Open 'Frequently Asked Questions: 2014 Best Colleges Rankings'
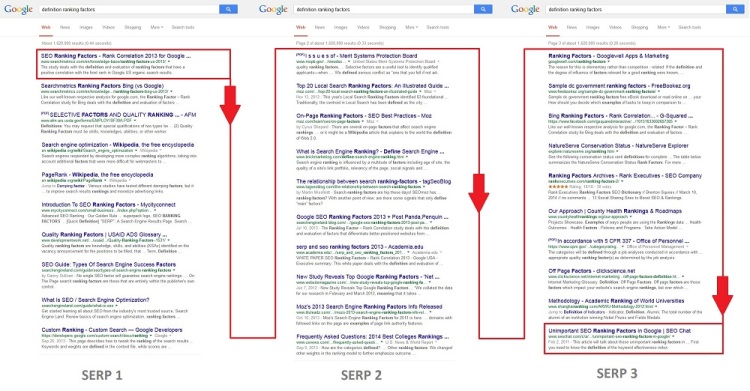 (x=373, y=337)
